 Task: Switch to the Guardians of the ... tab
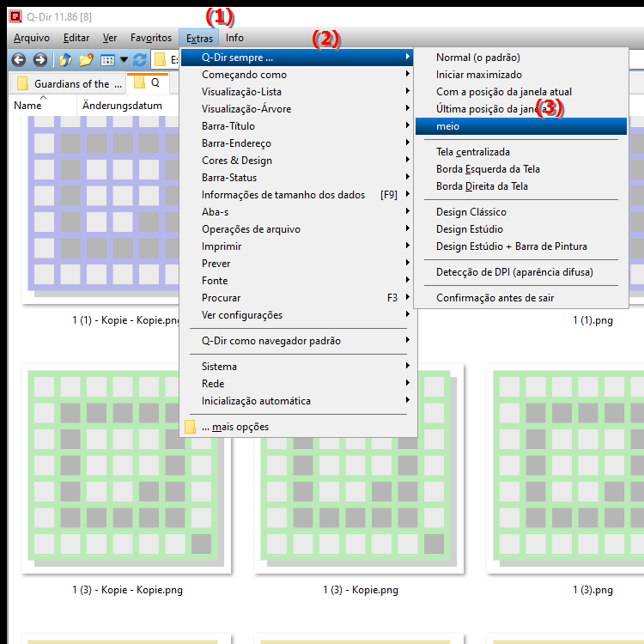point(68,84)
